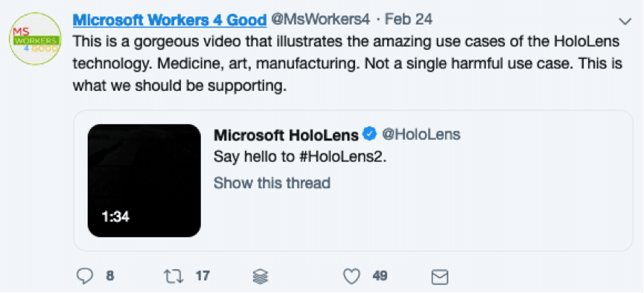The height and width of the screenshot is (293, 644).
Task: View the 49 likes count
Action: click(x=380, y=276)
